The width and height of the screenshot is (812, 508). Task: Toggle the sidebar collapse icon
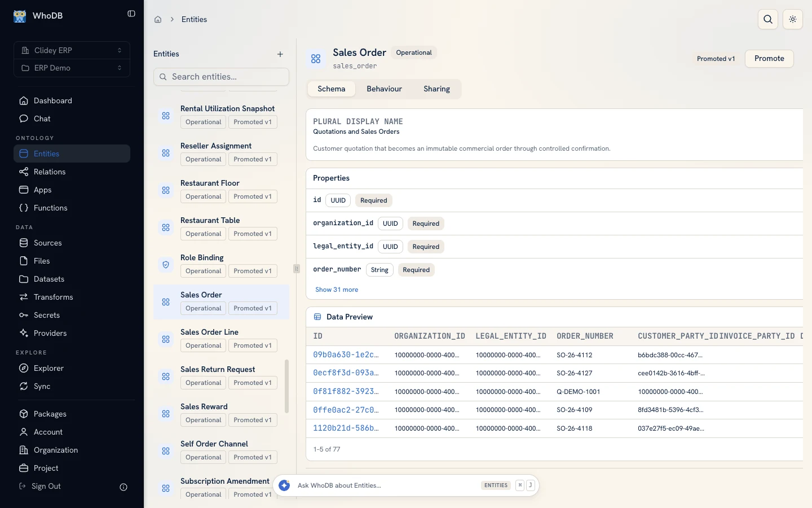click(131, 14)
